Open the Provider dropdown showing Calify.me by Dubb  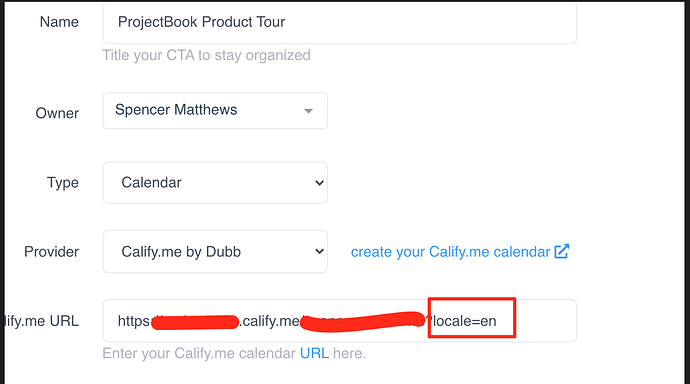tap(215, 252)
